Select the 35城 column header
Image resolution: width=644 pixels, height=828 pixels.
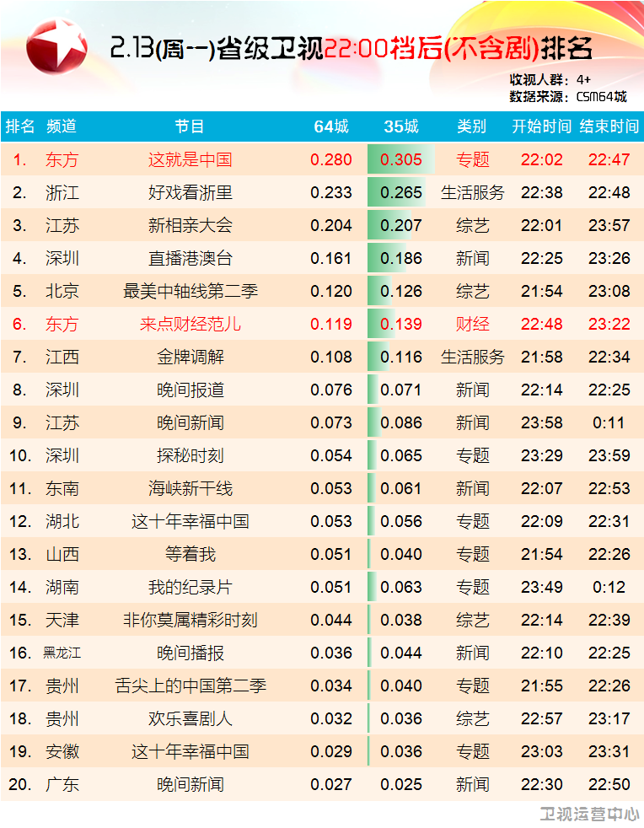click(x=401, y=126)
